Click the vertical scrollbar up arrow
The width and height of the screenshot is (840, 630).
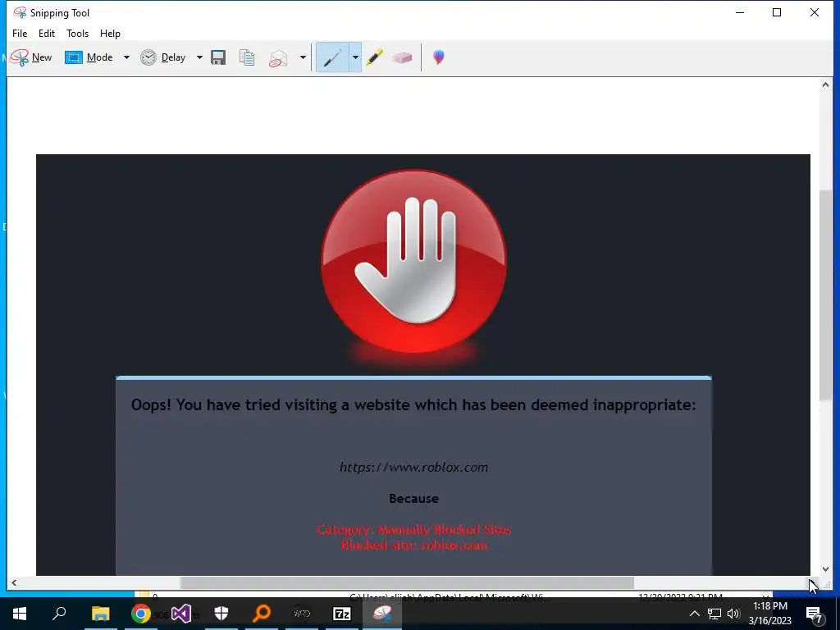(825, 84)
